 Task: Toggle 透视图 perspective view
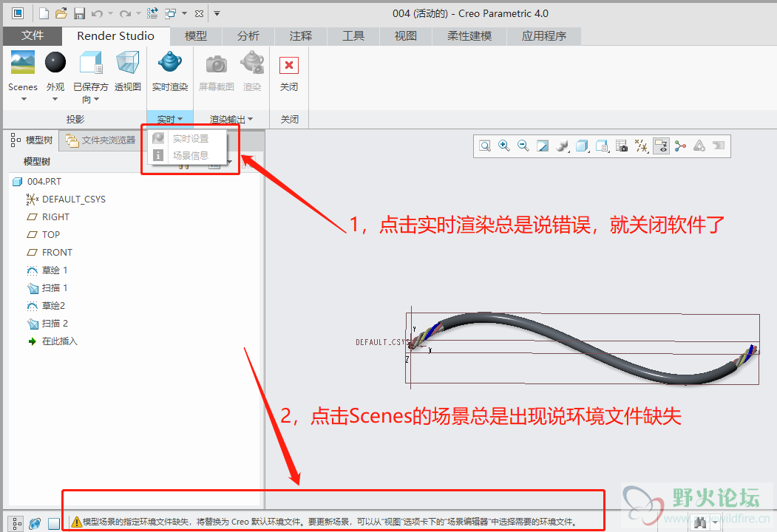(128, 62)
